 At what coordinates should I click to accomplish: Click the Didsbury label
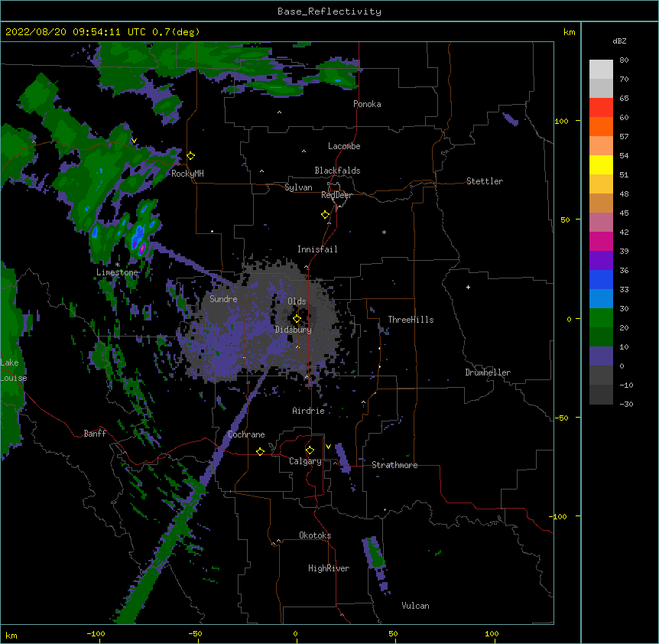click(x=294, y=330)
